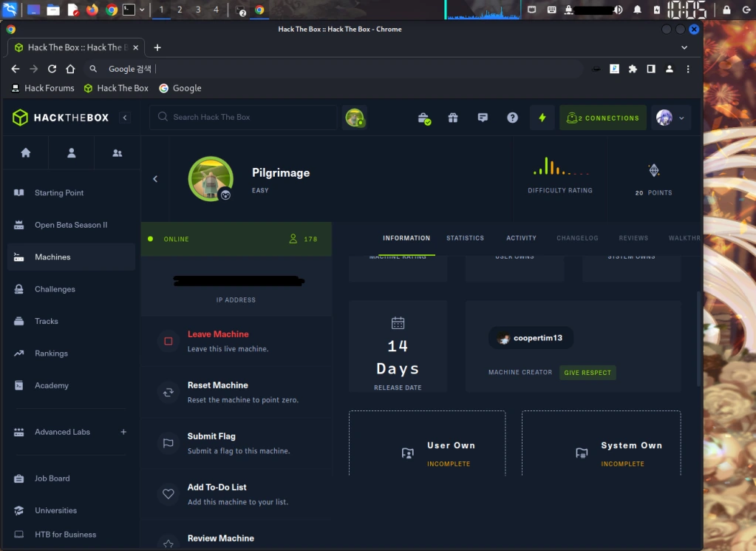Switch to the Reviews tab
Screen dimensions: 756x551
tap(633, 238)
